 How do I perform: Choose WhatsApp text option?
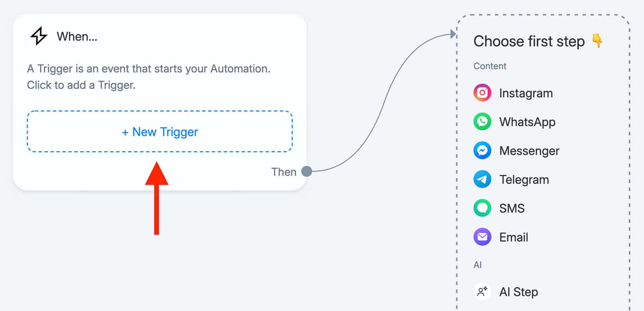(x=527, y=122)
